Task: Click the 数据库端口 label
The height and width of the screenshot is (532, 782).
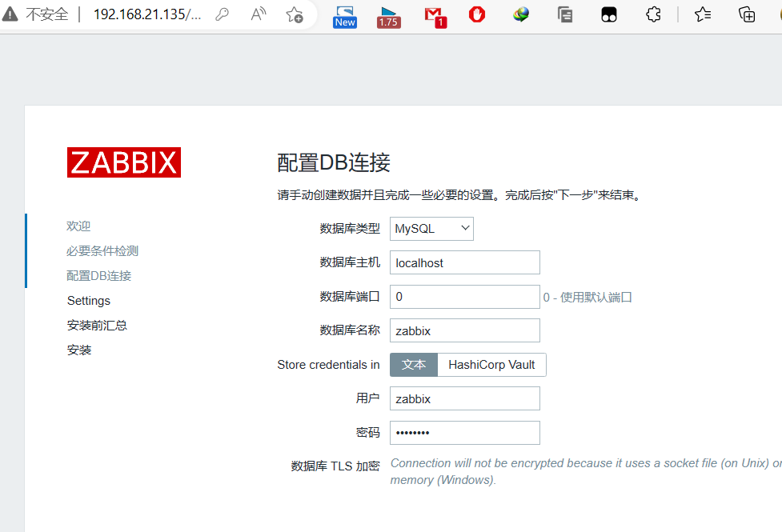Action: click(350, 297)
